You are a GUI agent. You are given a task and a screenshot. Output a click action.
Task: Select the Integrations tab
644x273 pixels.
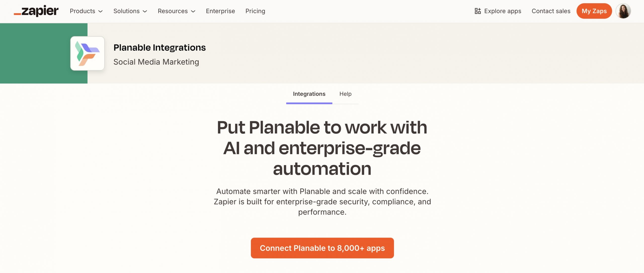pos(309,94)
